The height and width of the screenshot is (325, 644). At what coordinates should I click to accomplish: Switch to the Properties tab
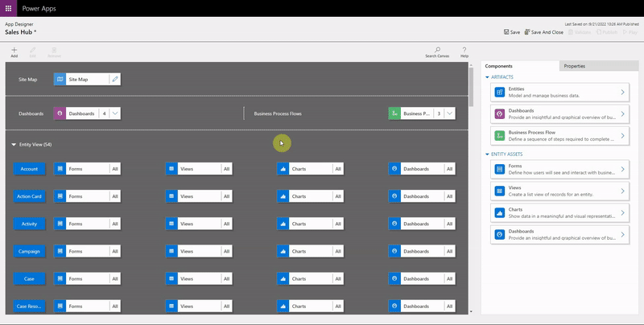point(574,66)
